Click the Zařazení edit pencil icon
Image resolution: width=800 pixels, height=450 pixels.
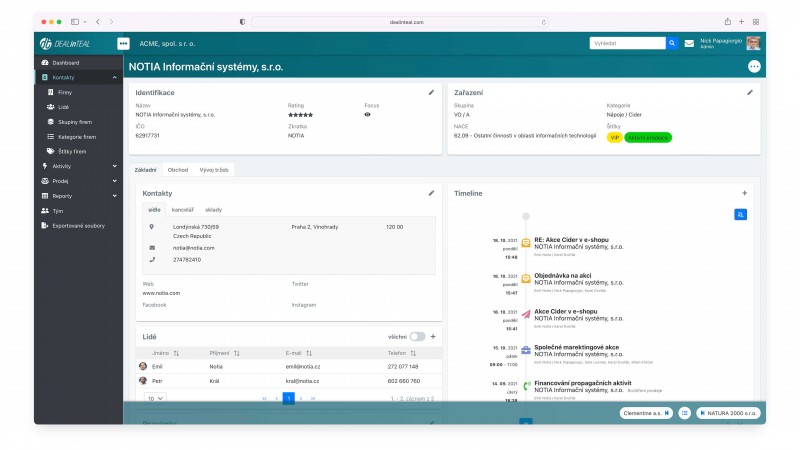[750, 92]
